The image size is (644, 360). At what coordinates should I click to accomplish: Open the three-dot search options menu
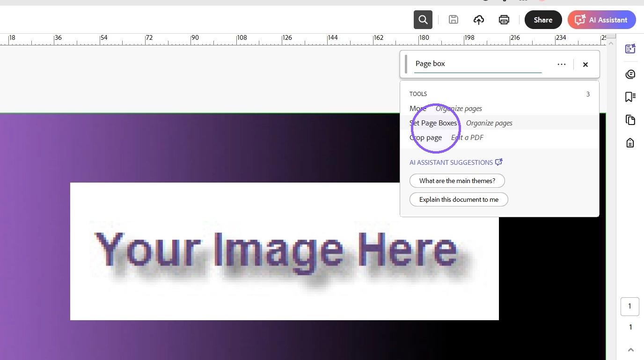tap(562, 64)
